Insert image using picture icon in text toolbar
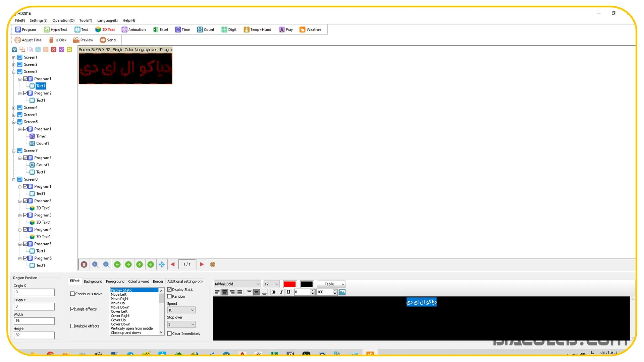This screenshot has width=644, height=362. 342,292
